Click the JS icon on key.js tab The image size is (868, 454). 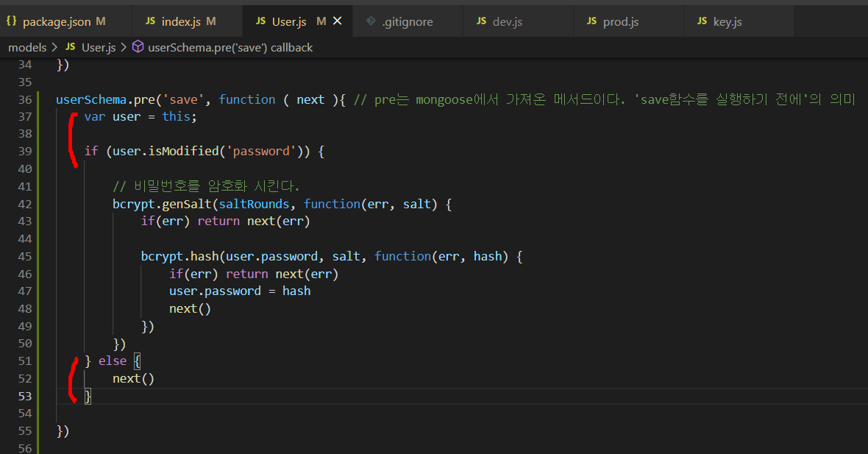click(702, 21)
